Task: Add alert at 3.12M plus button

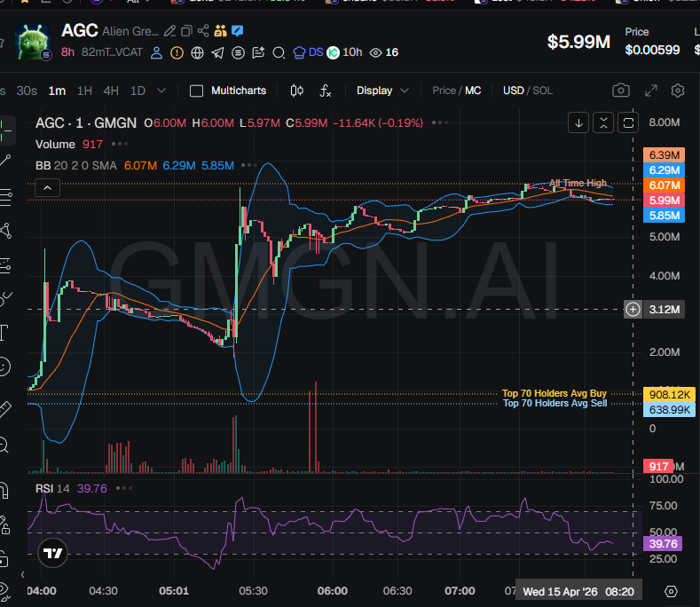Action: (x=633, y=309)
